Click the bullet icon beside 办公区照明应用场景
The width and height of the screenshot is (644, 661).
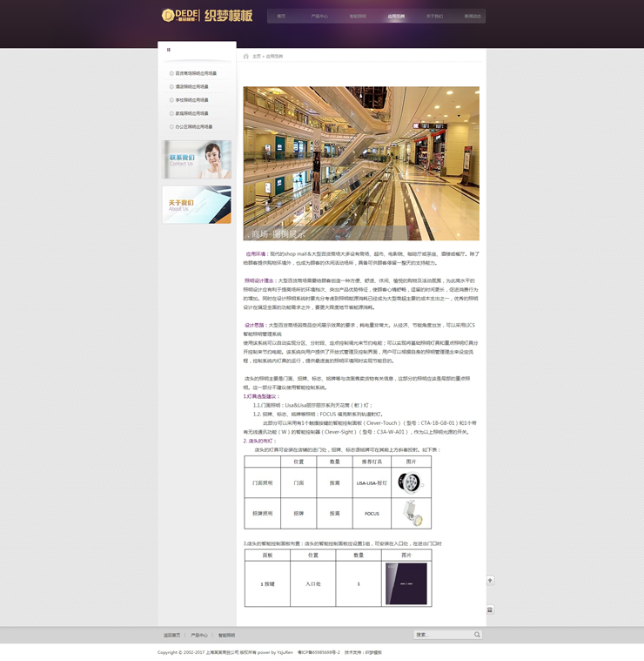[171, 126]
